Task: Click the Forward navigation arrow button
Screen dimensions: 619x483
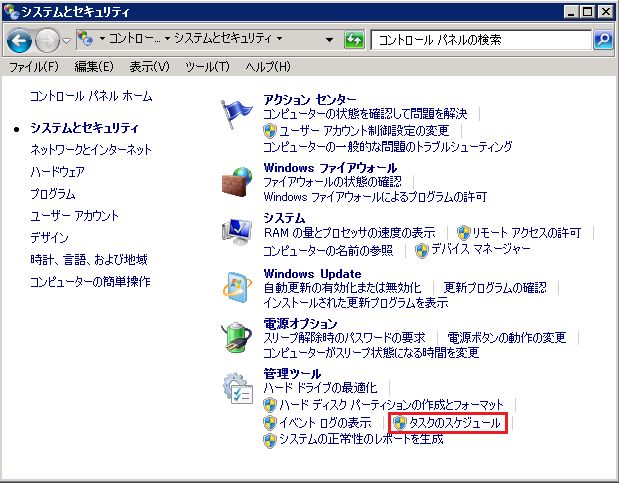Action: (x=47, y=40)
